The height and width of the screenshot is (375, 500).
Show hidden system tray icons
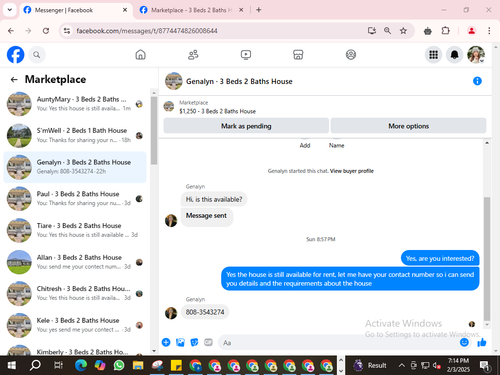point(402,366)
